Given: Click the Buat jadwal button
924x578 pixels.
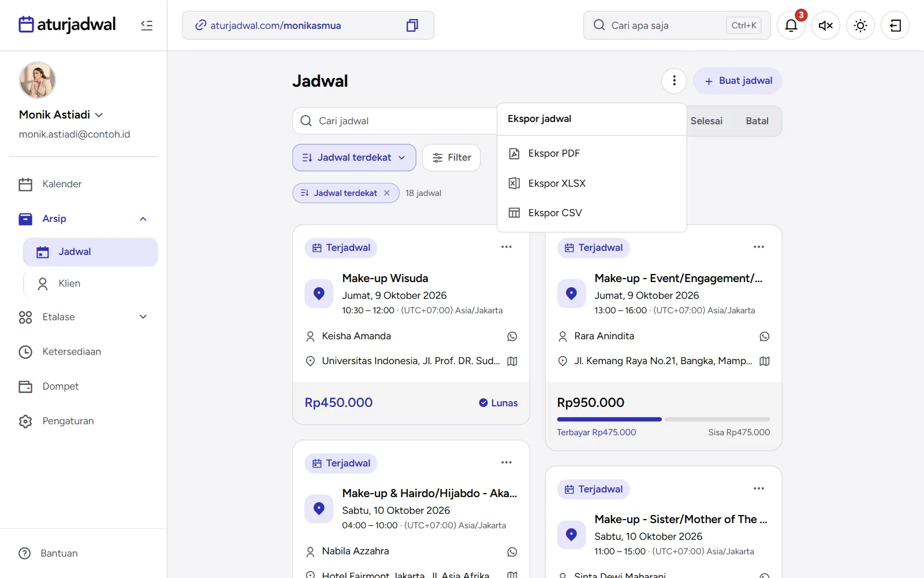Looking at the screenshot, I should coord(737,81).
